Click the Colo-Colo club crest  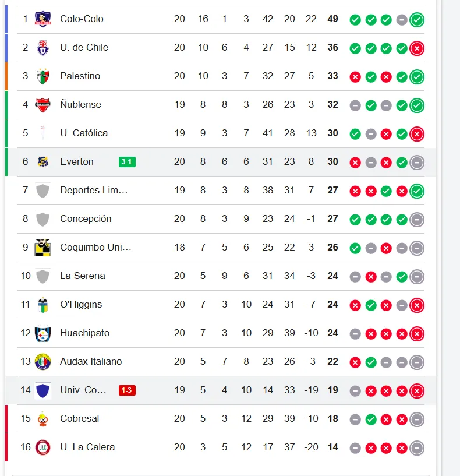[43, 19]
